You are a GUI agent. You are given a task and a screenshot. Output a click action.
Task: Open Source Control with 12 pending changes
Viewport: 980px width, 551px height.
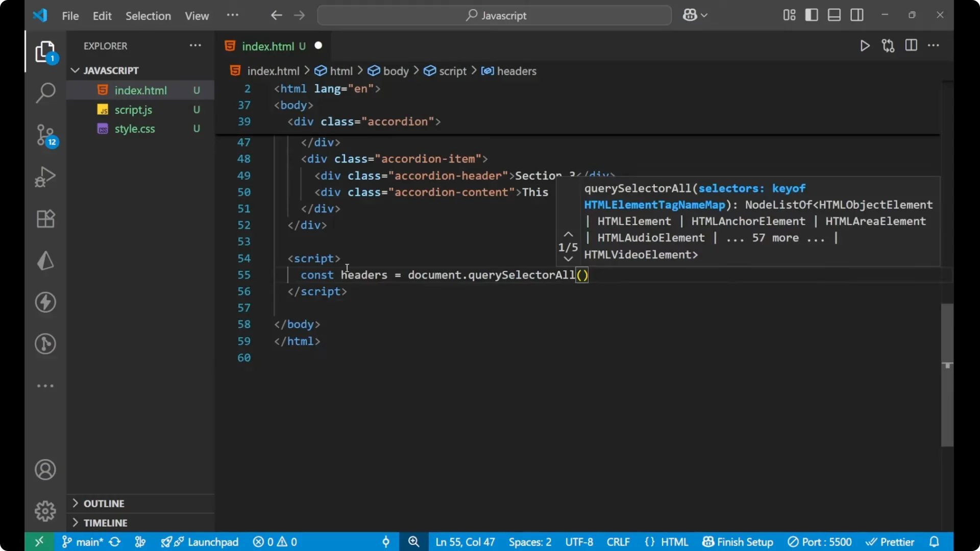(45, 135)
